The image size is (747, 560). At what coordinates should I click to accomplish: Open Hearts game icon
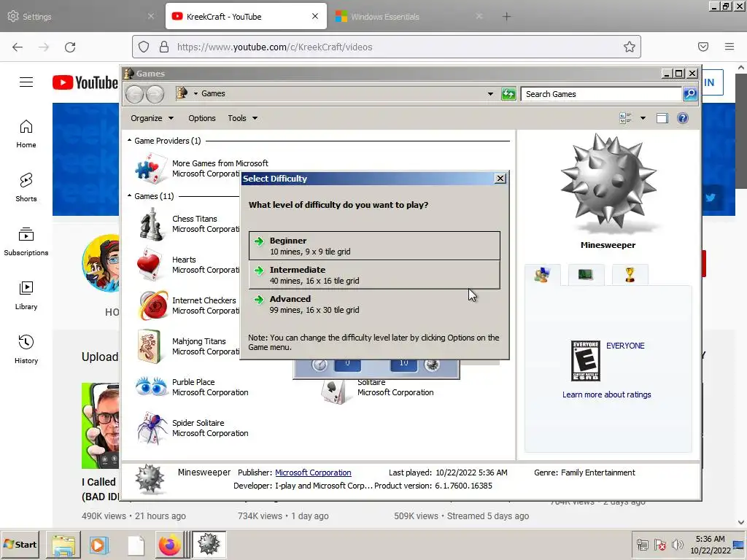point(149,264)
